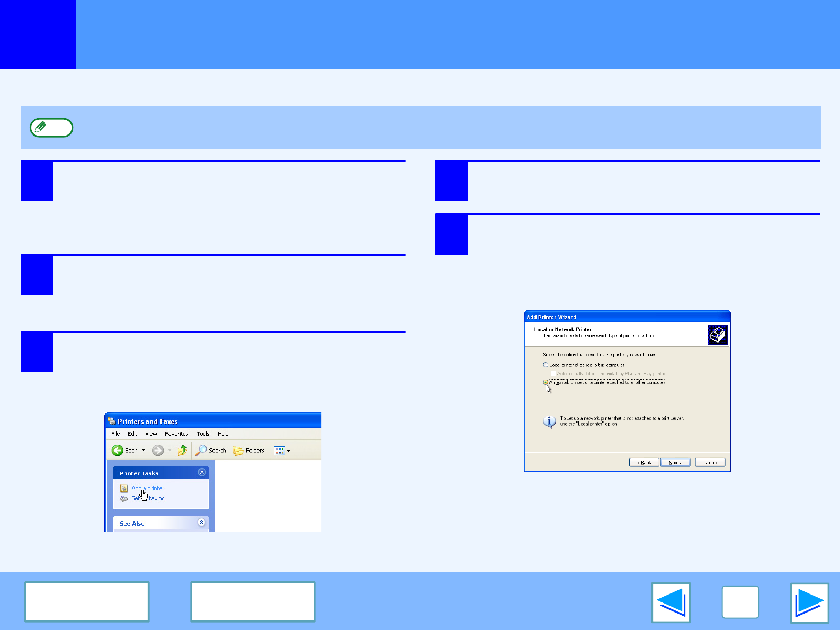
Task: Click the Up folder icon in toolbar
Action: (182, 451)
